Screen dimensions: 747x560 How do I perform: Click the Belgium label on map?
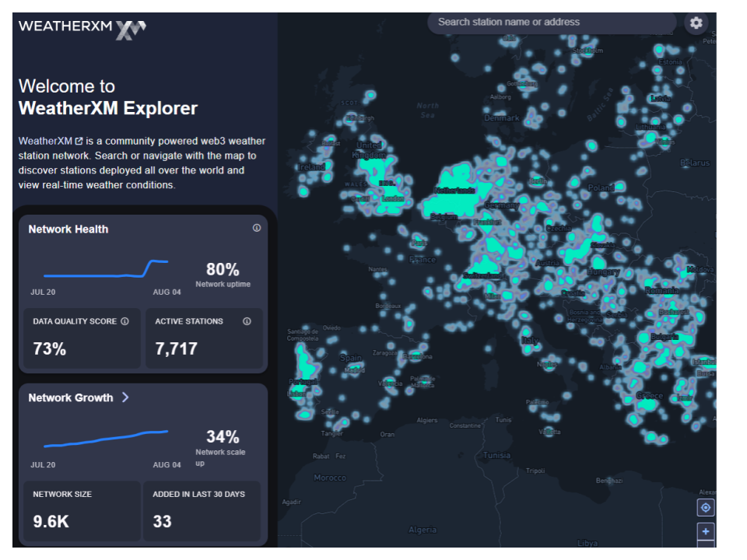click(444, 217)
